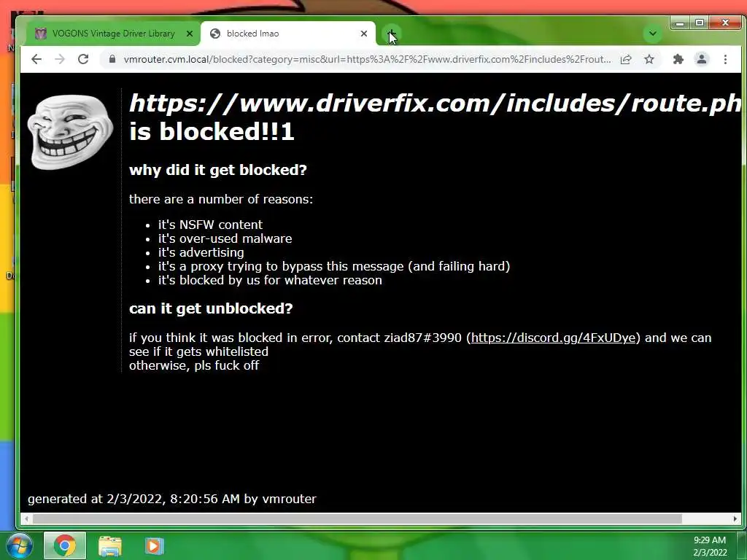The width and height of the screenshot is (747, 560).
Task: Close the 'blocked lmao' tab
Action: tap(364, 34)
